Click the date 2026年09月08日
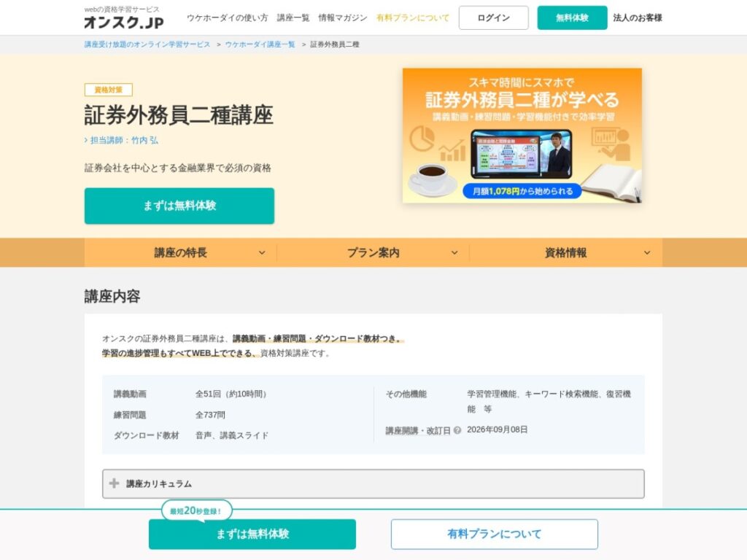Screen dimensions: 747x560 coord(497,429)
